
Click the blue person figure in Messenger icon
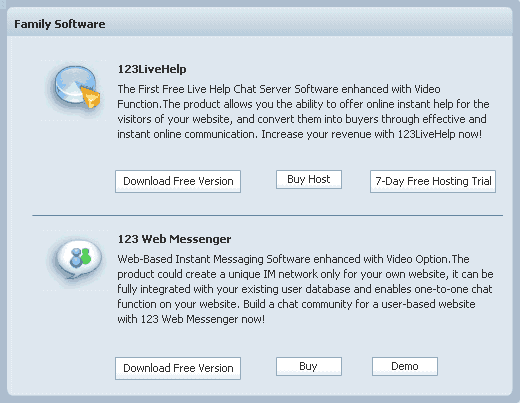tap(76, 258)
